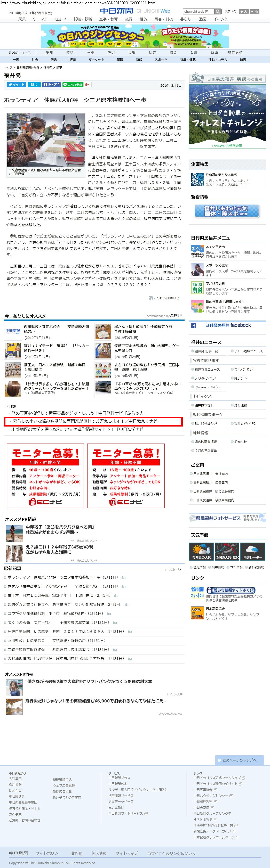Focus the chunichi web 内 search field
The image size is (270, 868).
point(199,11)
